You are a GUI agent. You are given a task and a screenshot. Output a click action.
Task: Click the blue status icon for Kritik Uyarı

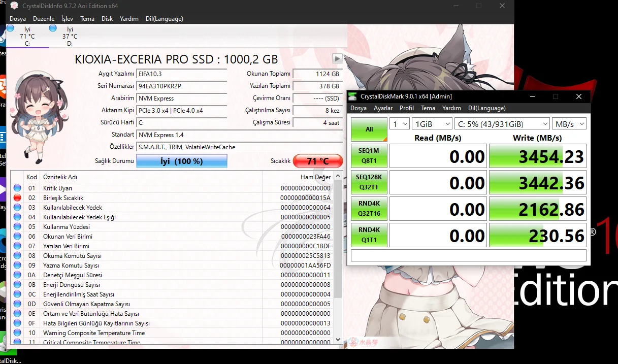17,188
